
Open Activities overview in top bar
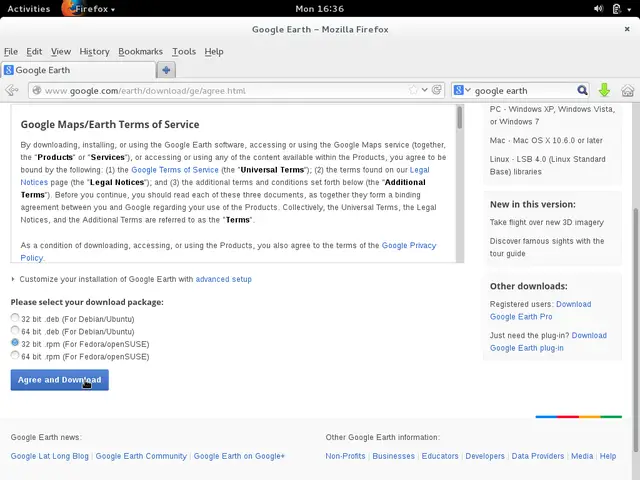pos(29,9)
